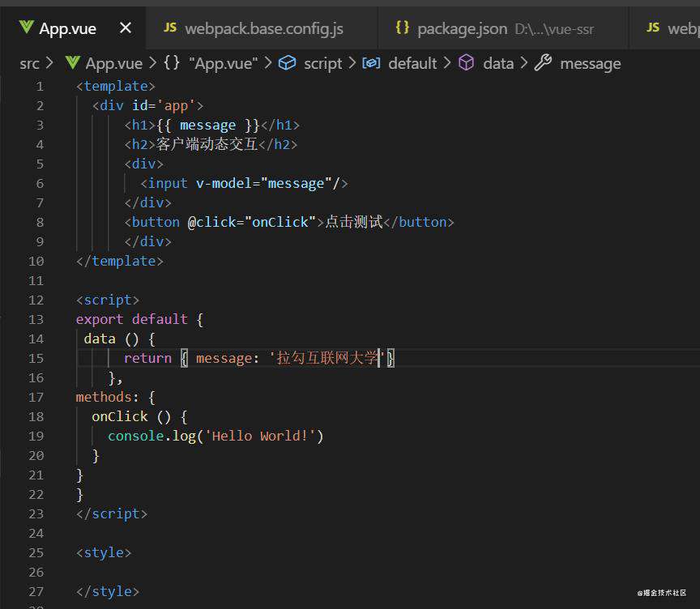
Task: Click the id='app' attribute on line 2
Action: 164,106
